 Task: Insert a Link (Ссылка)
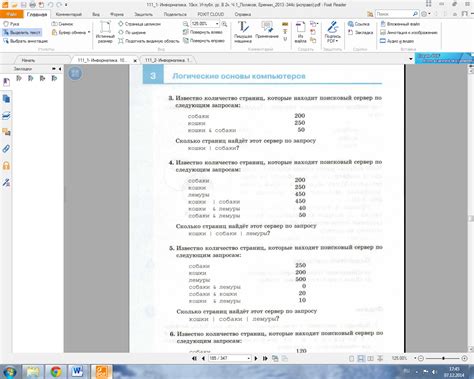(359, 24)
